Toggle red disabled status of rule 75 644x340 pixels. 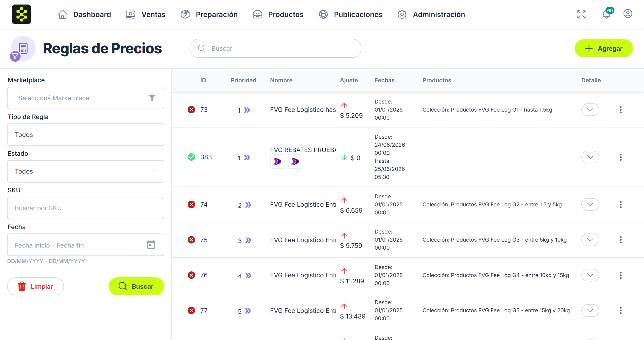click(191, 240)
